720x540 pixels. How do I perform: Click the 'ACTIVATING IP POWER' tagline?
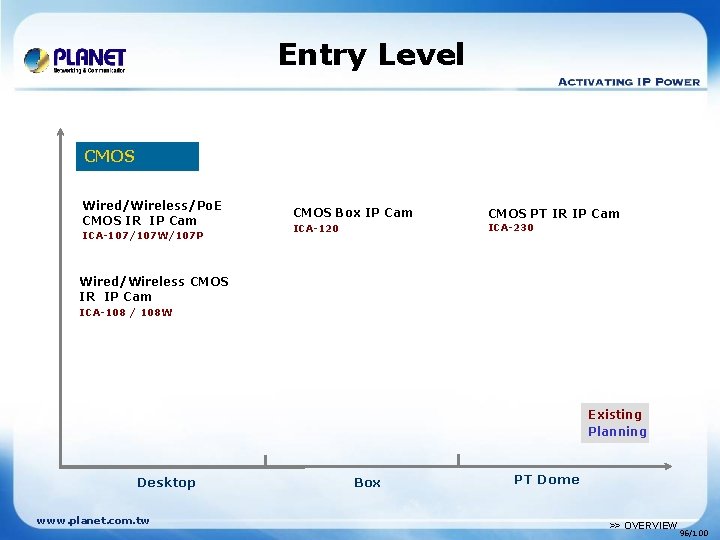point(629,82)
